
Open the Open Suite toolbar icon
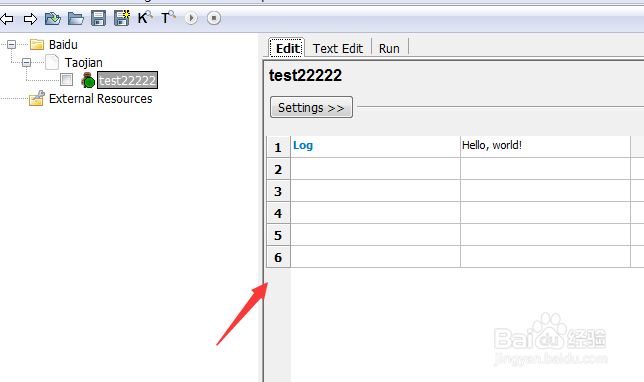[x=53, y=18]
